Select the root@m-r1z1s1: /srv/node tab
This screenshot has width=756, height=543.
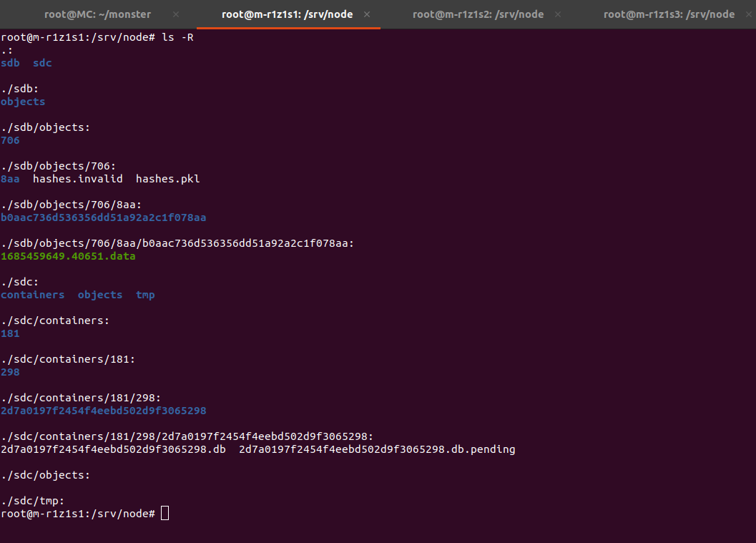click(288, 14)
